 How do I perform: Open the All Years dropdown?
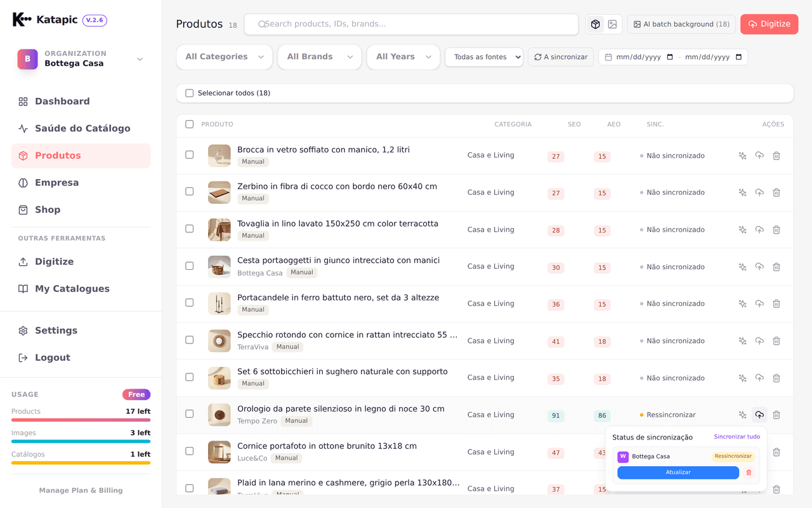pyautogui.click(x=403, y=57)
